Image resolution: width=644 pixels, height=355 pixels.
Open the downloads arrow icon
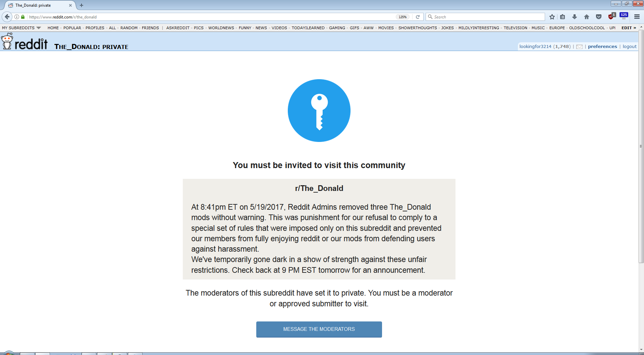click(x=575, y=17)
